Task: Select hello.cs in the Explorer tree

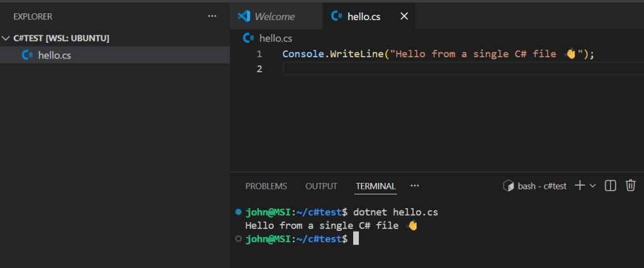Action: [x=54, y=55]
